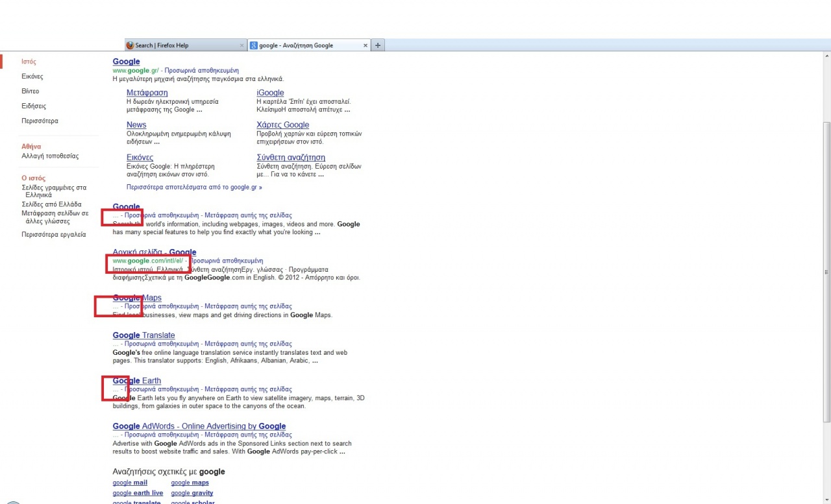Screen dimensions: 831x504
Task: Select Ιστός in the left sidebar
Action: pos(29,62)
